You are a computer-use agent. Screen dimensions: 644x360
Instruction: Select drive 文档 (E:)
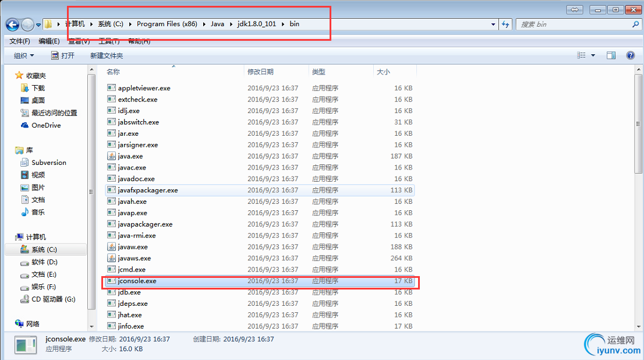[x=38, y=274]
